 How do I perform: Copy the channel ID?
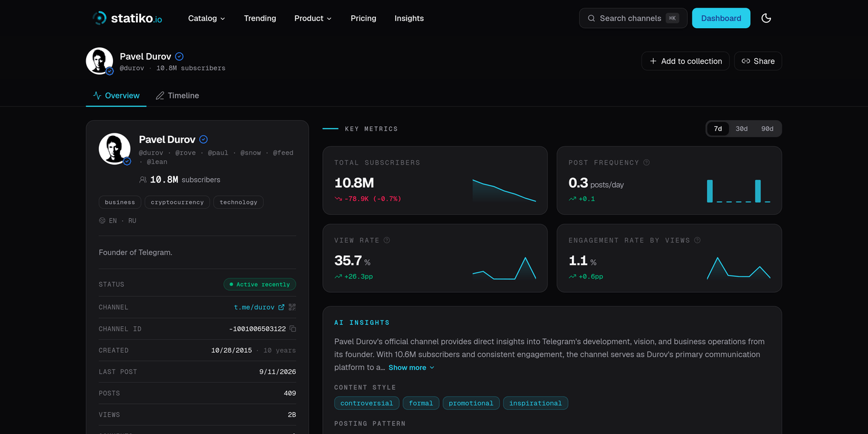coord(293,329)
